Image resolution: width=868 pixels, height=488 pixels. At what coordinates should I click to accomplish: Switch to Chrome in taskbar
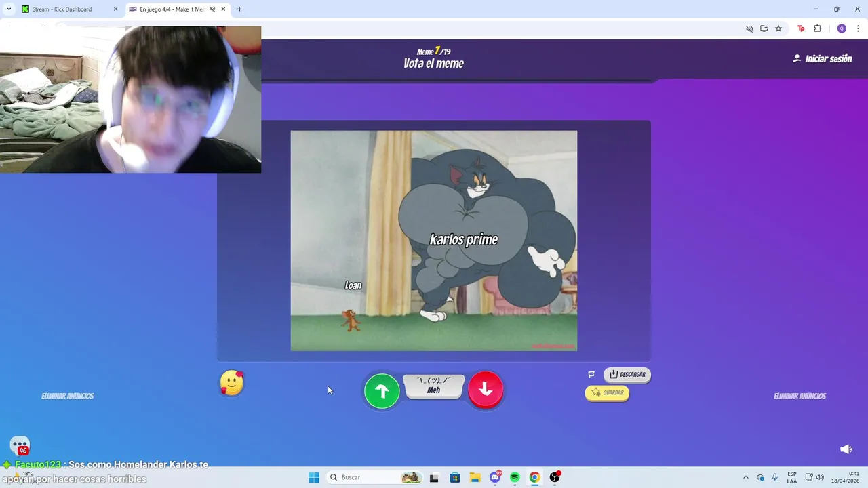(x=534, y=477)
